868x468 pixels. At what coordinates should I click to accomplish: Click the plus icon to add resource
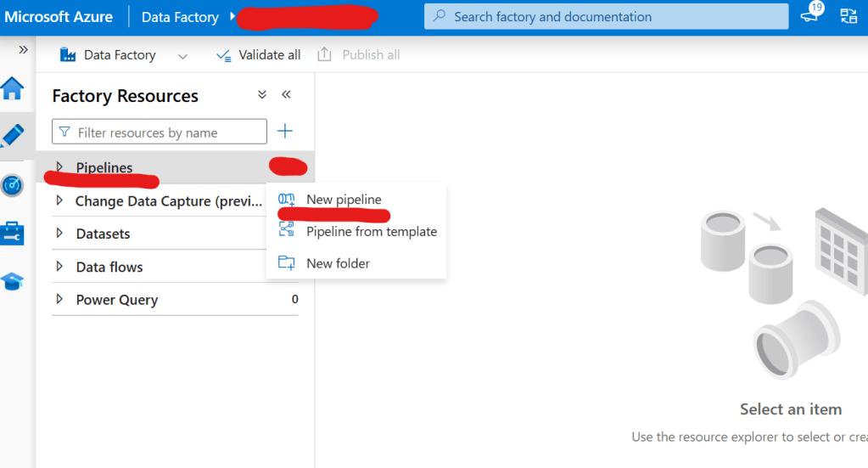(x=285, y=131)
